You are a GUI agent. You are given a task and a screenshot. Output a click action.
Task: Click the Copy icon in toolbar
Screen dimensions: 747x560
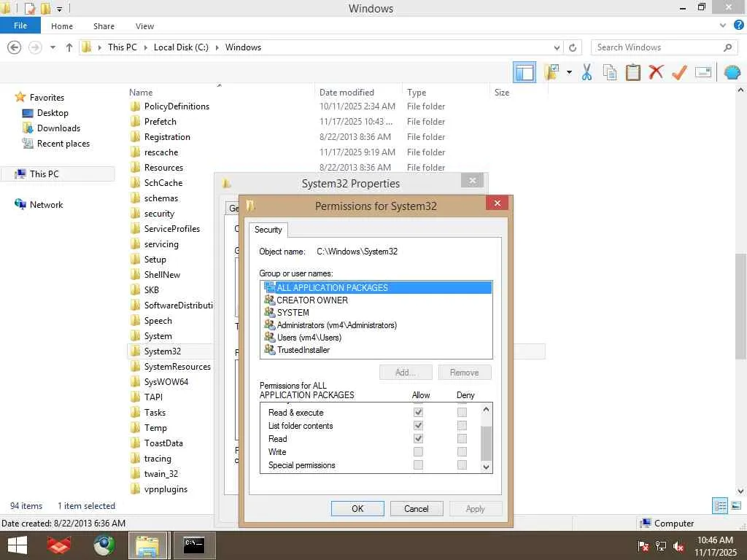tap(610, 72)
